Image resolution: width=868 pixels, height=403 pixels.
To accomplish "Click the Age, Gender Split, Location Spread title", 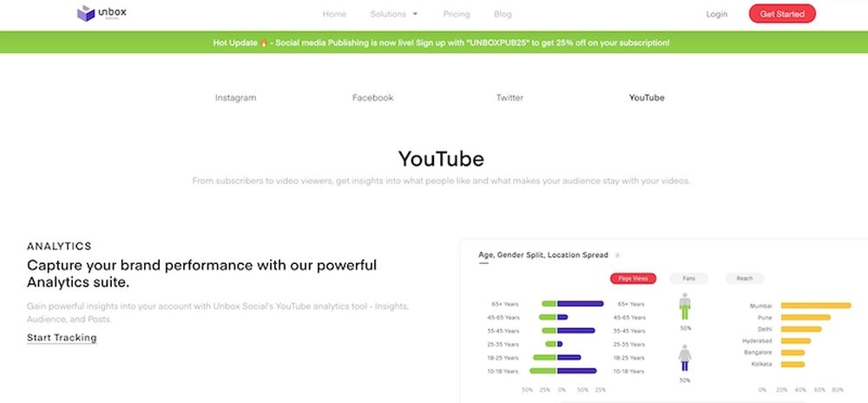I will 543,255.
